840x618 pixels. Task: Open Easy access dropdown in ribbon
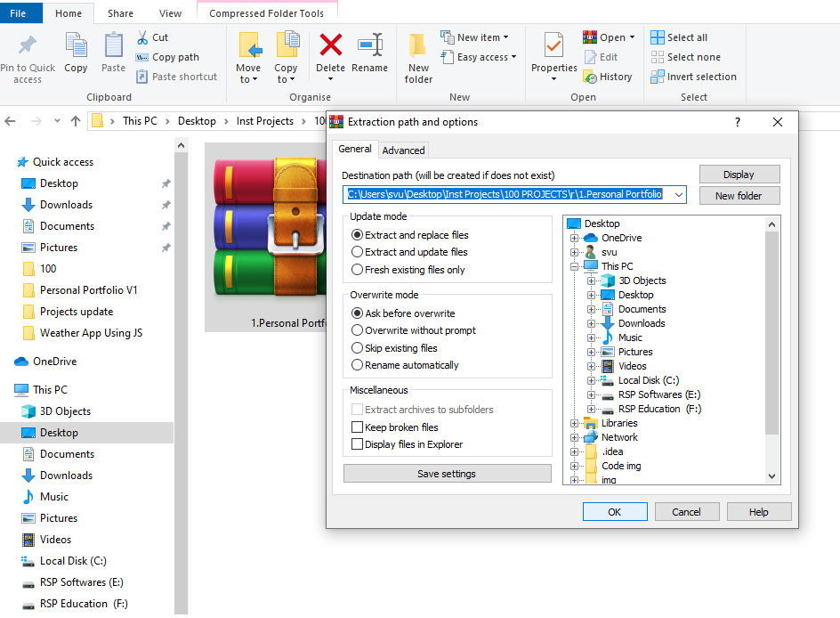[x=479, y=57]
